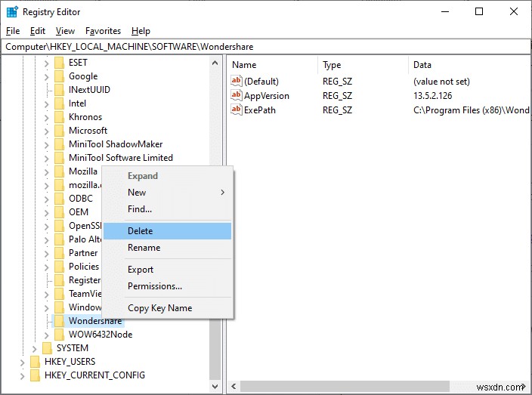Click tree scrollbar down arrow

point(215,386)
